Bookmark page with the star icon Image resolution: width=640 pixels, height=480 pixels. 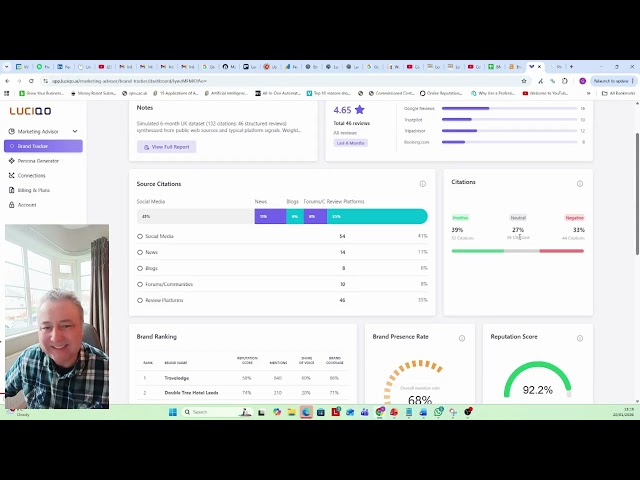pos(524,81)
